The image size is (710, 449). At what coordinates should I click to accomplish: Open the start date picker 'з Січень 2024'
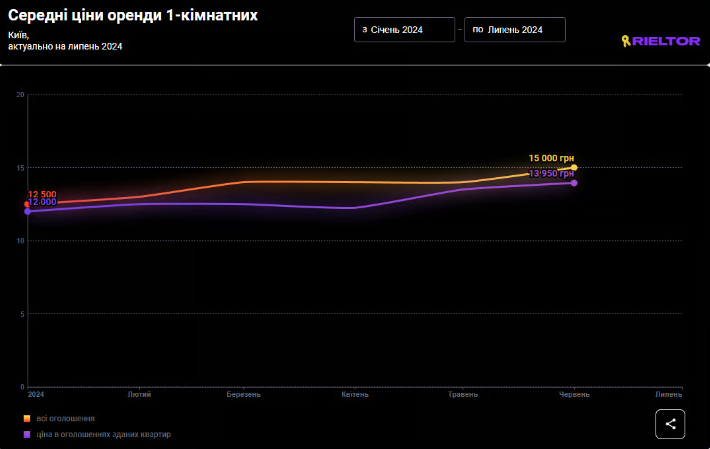click(404, 30)
